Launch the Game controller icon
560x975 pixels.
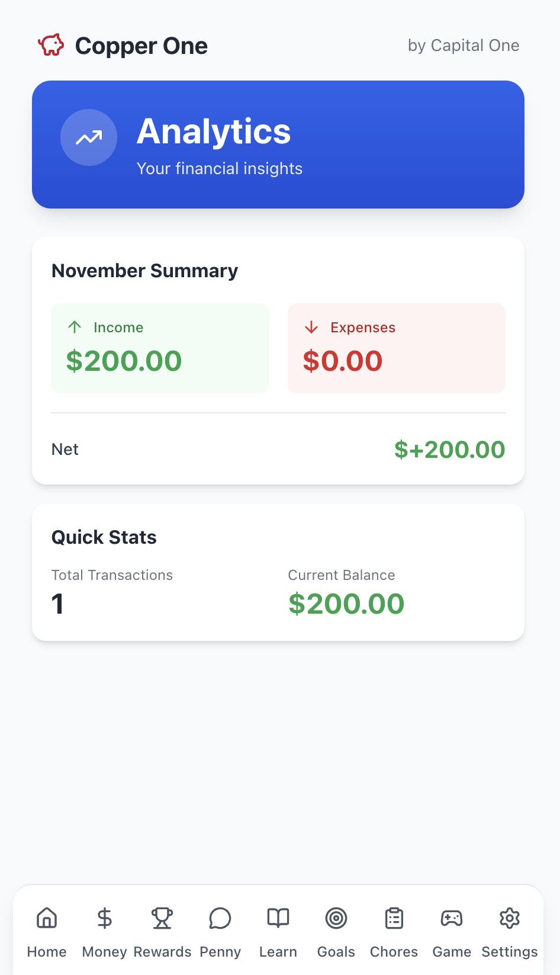click(451, 918)
